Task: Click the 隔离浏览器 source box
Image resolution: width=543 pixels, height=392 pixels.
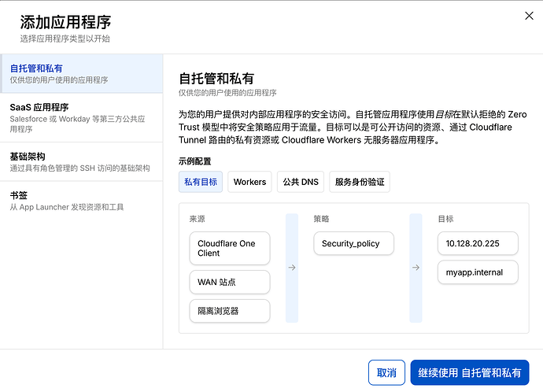Action: click(230, 311)
